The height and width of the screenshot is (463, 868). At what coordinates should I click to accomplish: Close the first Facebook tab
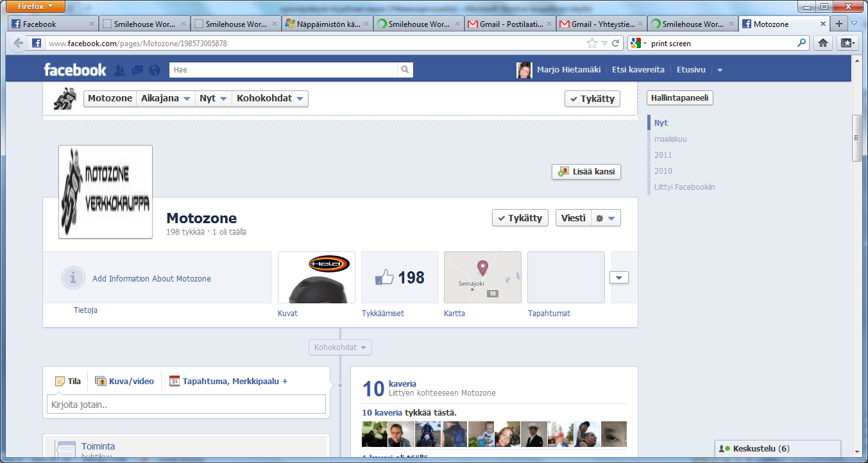(x=92, y=24)
